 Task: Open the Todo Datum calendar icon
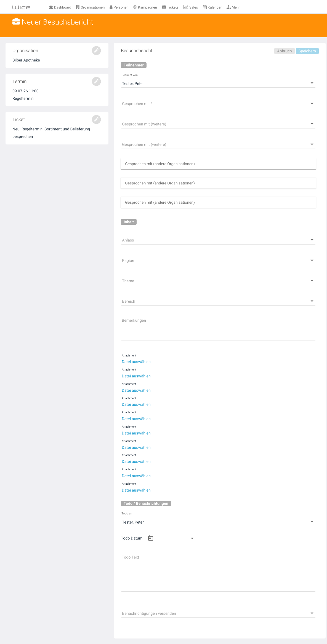point(151,538)
